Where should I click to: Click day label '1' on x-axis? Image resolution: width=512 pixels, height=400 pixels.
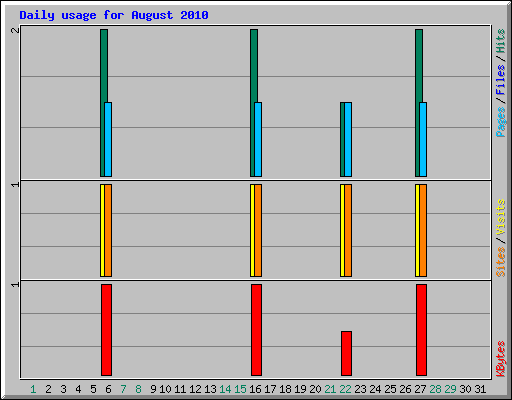[x=33, y=389]
